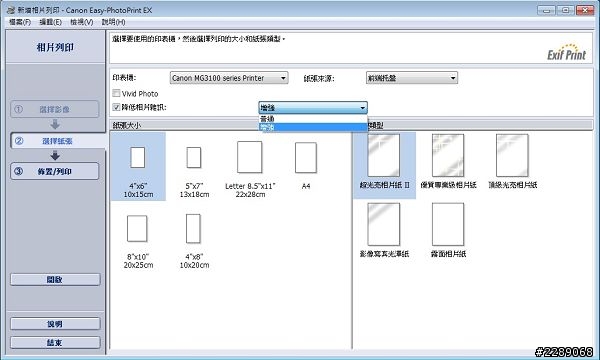This screenshot has height=360, width=600.
Task: Pick the Letter 8.5"x11" paper size icon
Action: coord(249,157)
